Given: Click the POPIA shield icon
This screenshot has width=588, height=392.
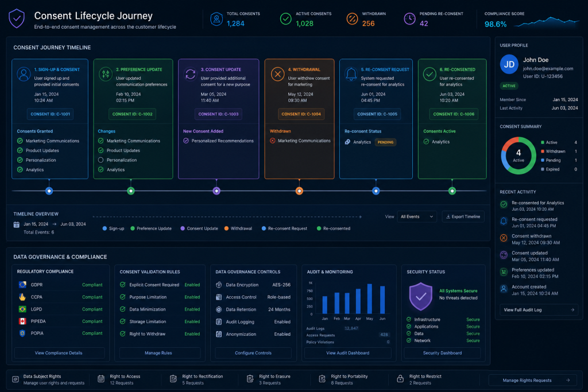Looking at the screenshot, I should point(22,333).
